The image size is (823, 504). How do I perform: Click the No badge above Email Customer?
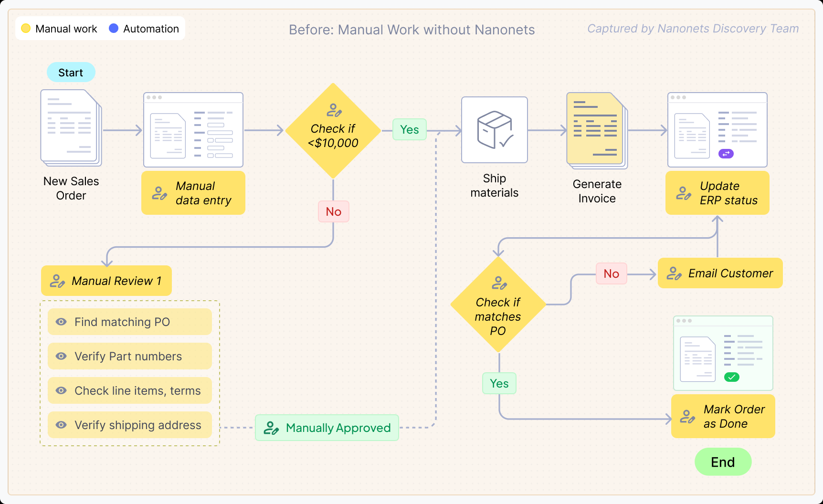pyautogui.click(x=611, y=273)
